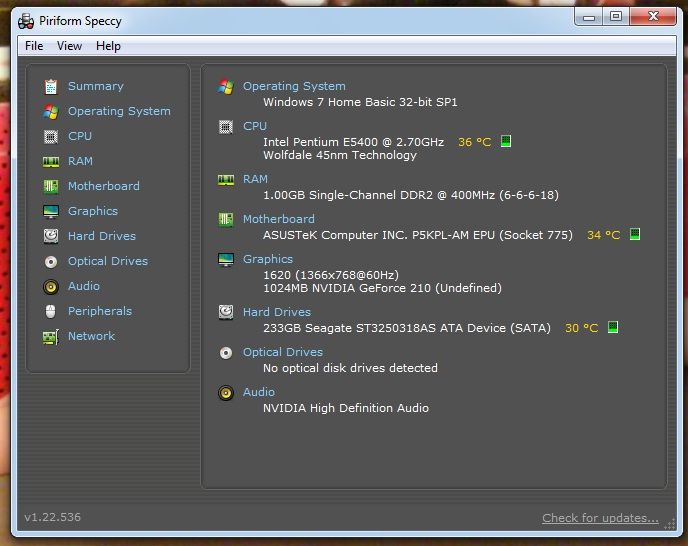Click the RAM icon in sidebar
This screenshot has width=688, height=546.
50,161
